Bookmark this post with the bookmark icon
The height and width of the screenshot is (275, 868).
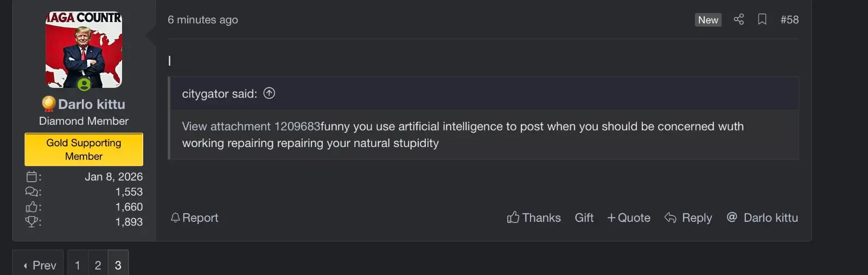coord(762,20)
